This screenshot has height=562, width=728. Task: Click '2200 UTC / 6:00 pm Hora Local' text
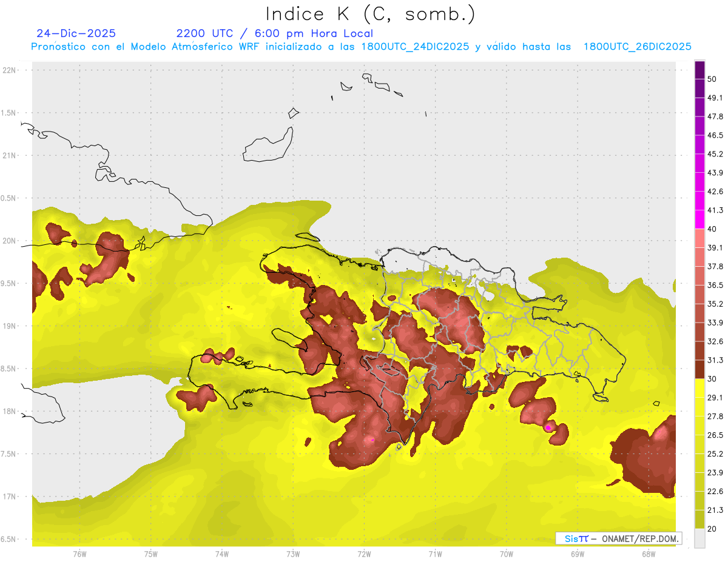pos(275,33)
